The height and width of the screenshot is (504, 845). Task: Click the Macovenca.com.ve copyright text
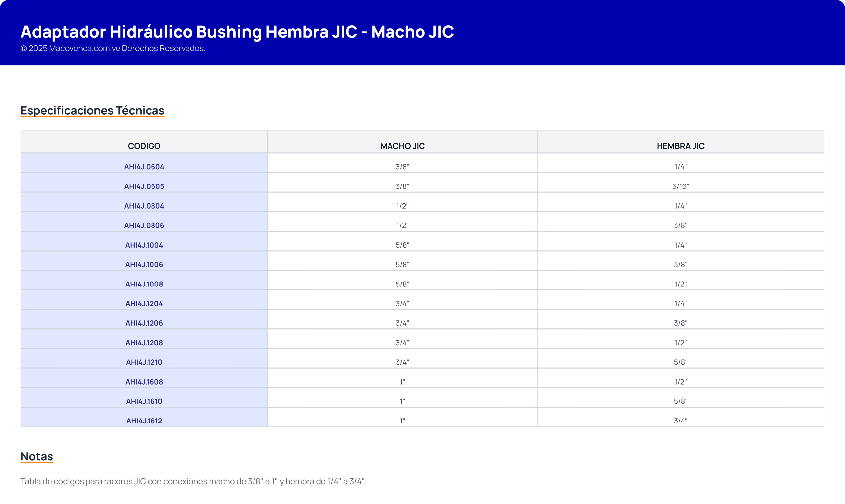click(x=113, y=48)
